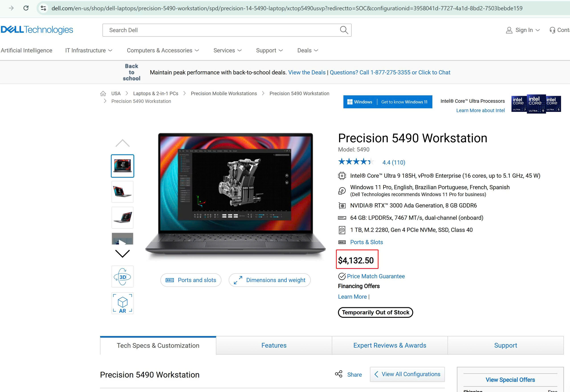Expand the Computers & Accessories menu

point(163,50)
